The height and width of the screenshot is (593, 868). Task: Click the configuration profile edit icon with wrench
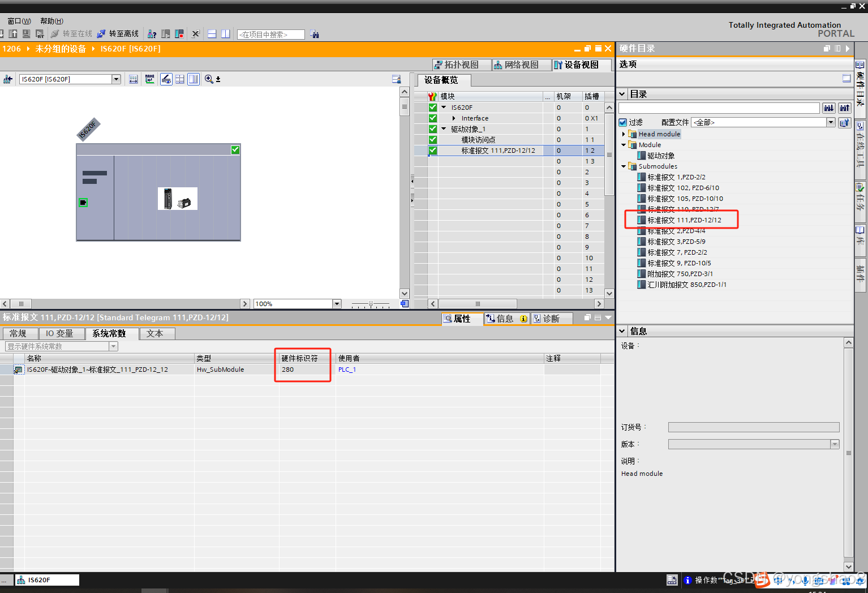click(x=845, y=123)
